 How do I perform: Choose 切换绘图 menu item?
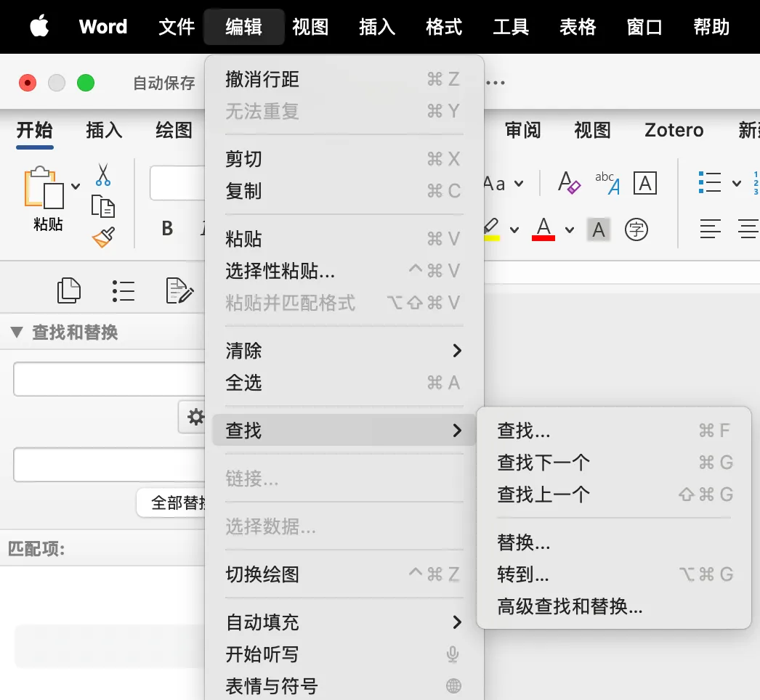pyautogui.click(x=344, y=574)
